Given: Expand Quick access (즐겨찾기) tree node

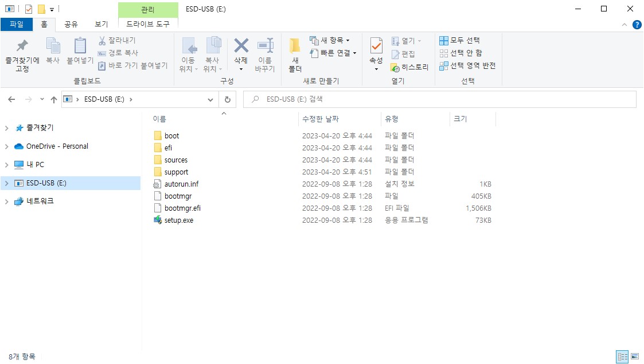Looking at the screenshot, I should [6, 129].
